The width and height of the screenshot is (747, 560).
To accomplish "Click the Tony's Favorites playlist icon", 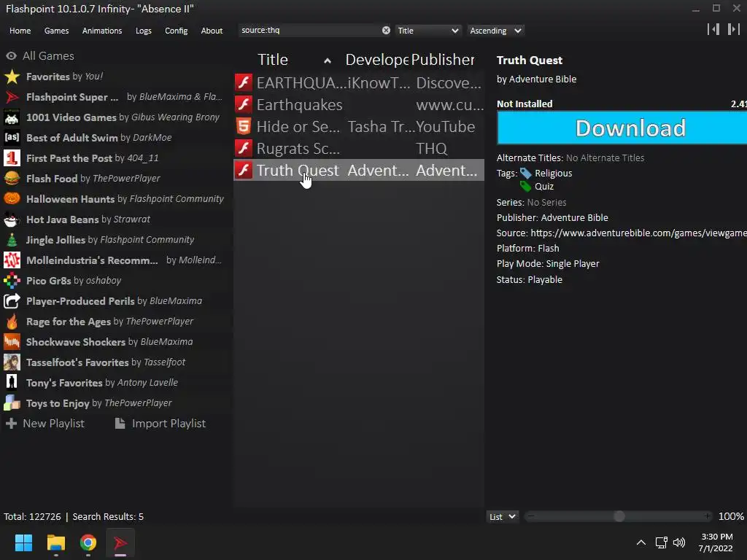I will click(12, 383).
